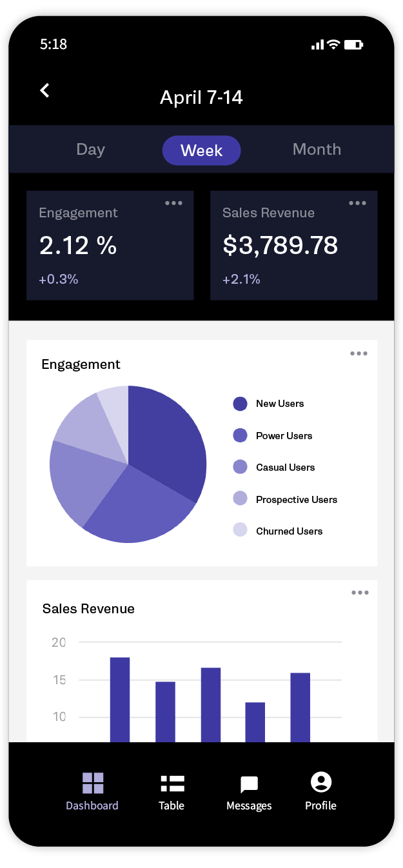Tap the +0.3% engagement change

click(x=59, y=279)
